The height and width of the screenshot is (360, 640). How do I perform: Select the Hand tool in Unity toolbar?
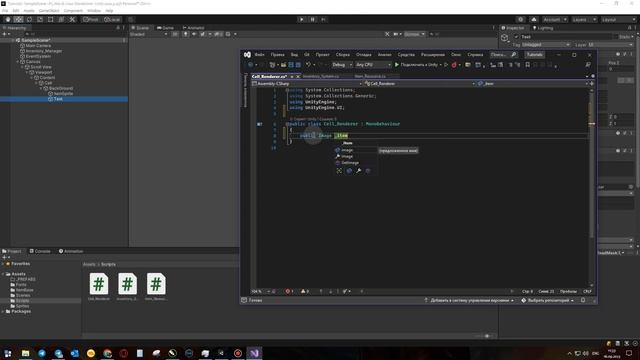click(8, 20)
